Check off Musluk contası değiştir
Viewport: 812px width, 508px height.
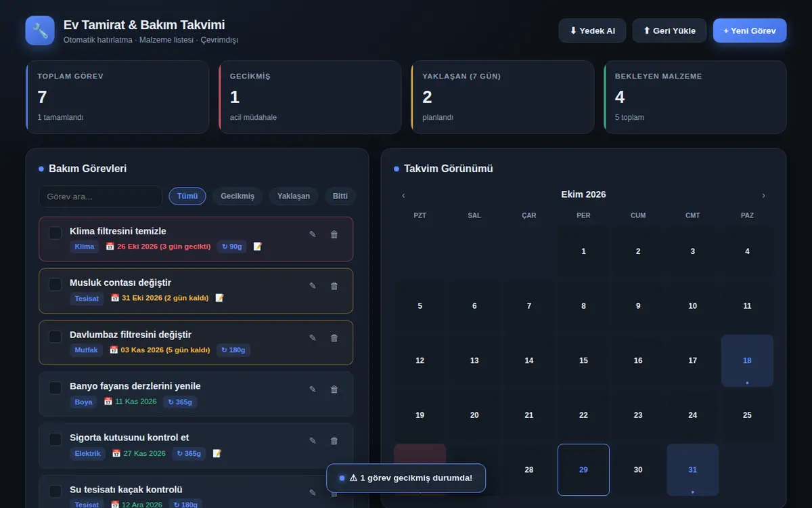coord(55,284)
